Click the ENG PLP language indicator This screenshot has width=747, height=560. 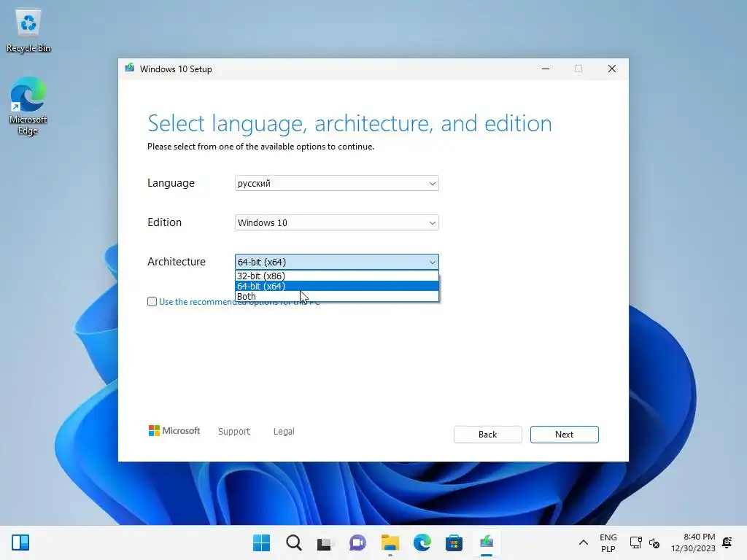pyautogui.click(x=608, y=542)
